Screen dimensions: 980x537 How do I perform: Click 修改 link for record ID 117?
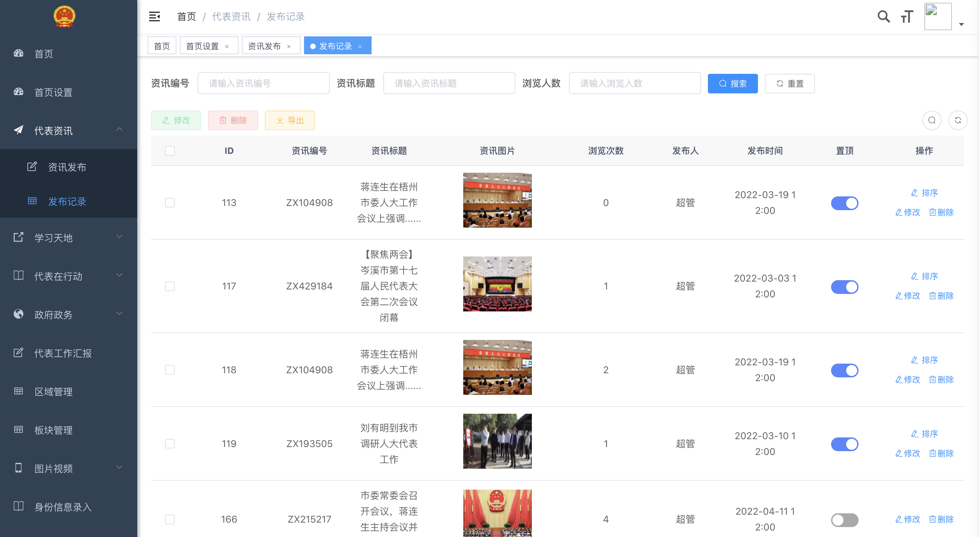click(908, 296)
